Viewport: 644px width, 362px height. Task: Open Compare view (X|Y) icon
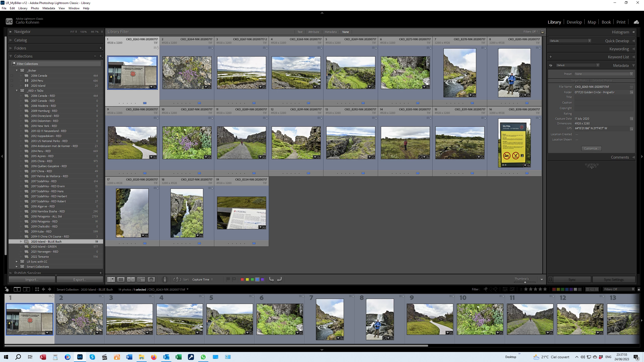click(x=131, y=280)
